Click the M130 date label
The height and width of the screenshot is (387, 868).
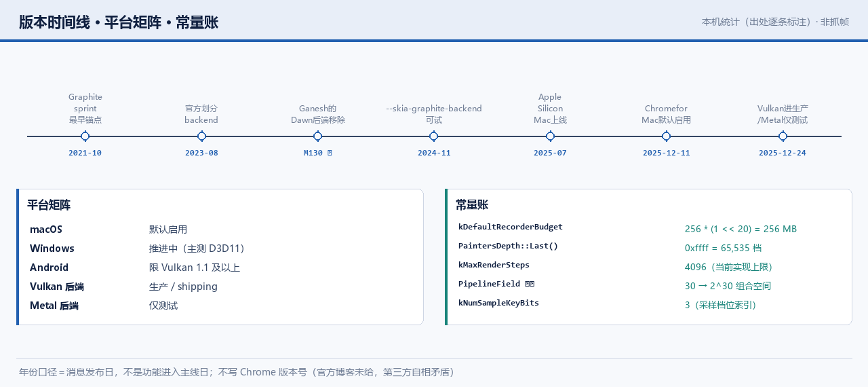click(317, 153)
